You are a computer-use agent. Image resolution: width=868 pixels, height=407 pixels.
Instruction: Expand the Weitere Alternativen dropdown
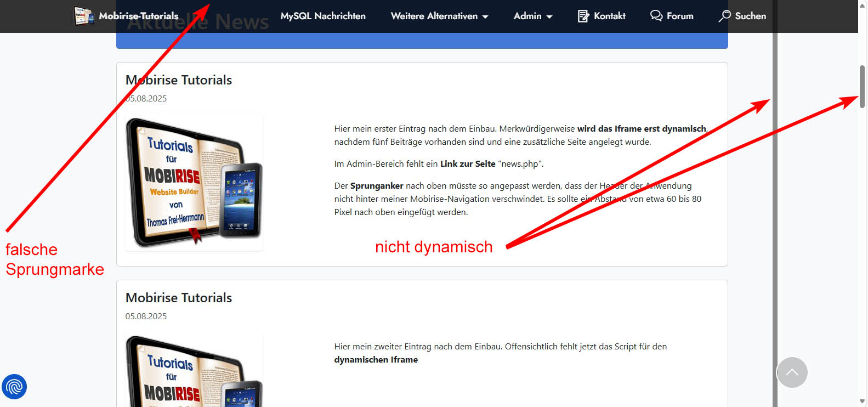coord(439,16)
